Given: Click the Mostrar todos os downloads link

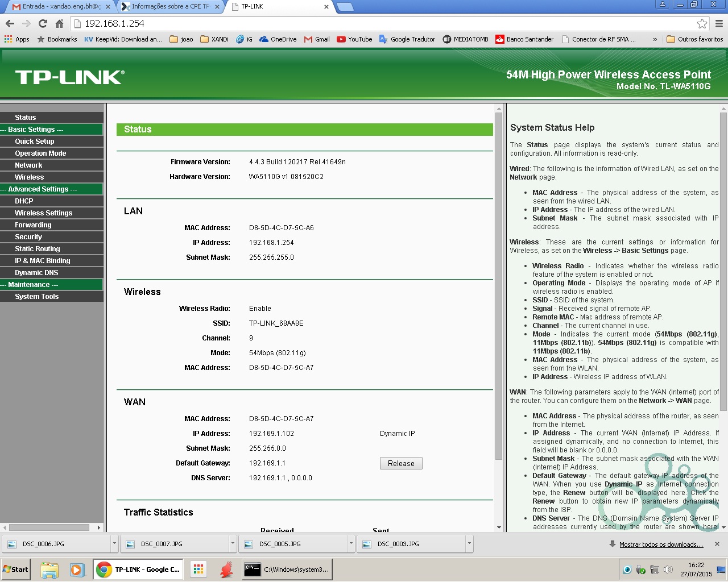Looking at the screenshot, I should (661, 544).
